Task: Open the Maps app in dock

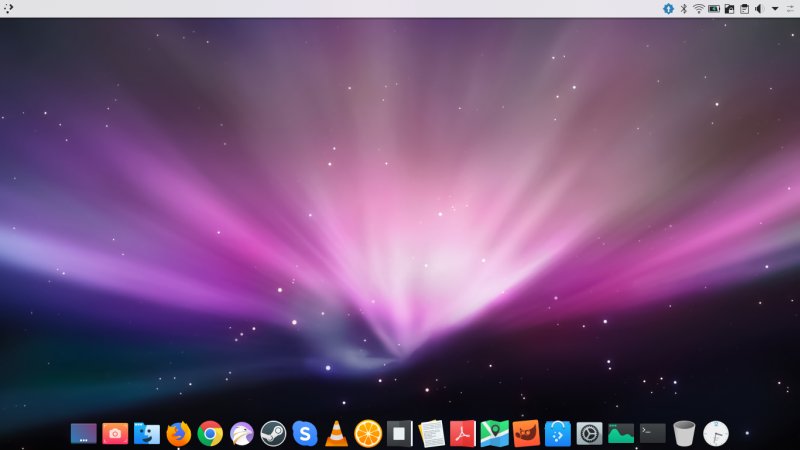Action: (x=494, y=433)
